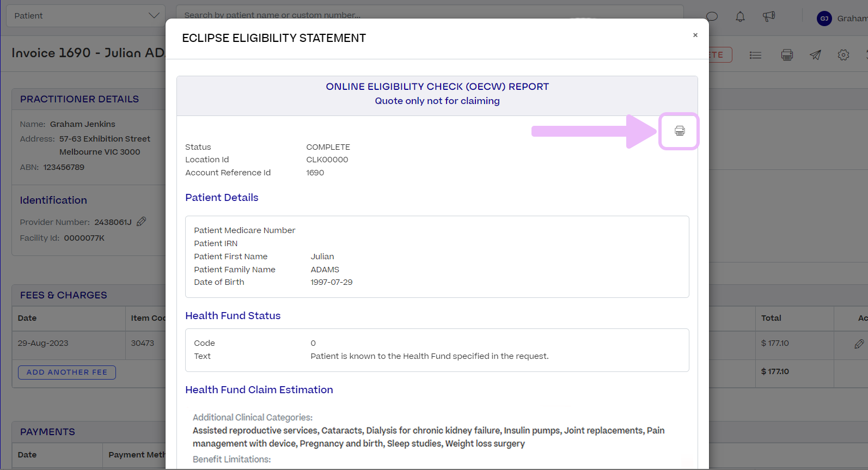Open the GJ user avatar menu
868x470 pixels.
point(824,19)
